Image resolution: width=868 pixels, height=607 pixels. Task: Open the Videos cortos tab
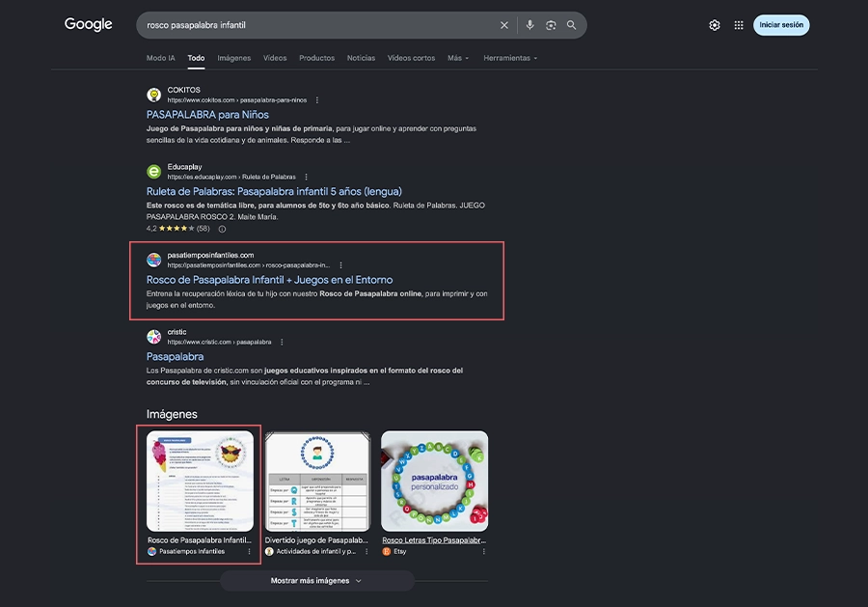click(x=411, y=58)
